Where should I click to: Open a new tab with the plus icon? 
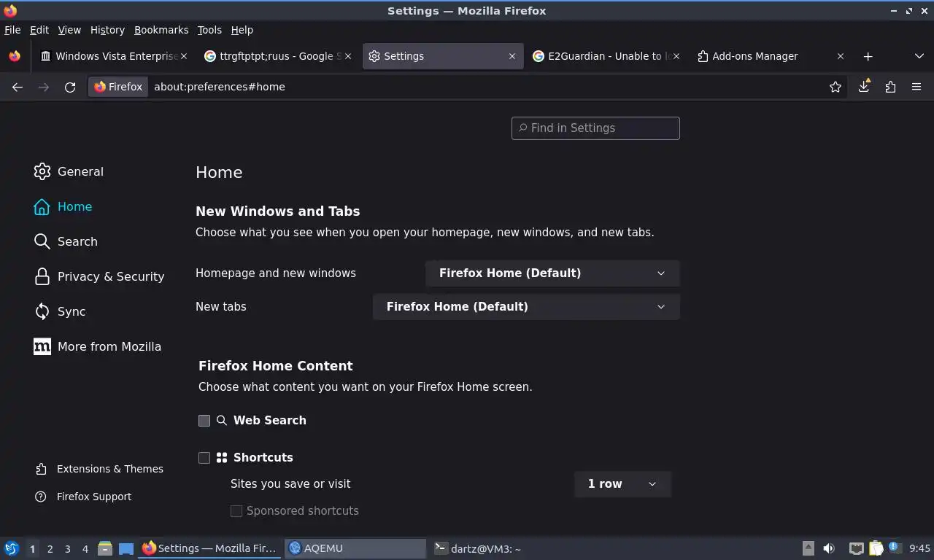pos(868,56)
